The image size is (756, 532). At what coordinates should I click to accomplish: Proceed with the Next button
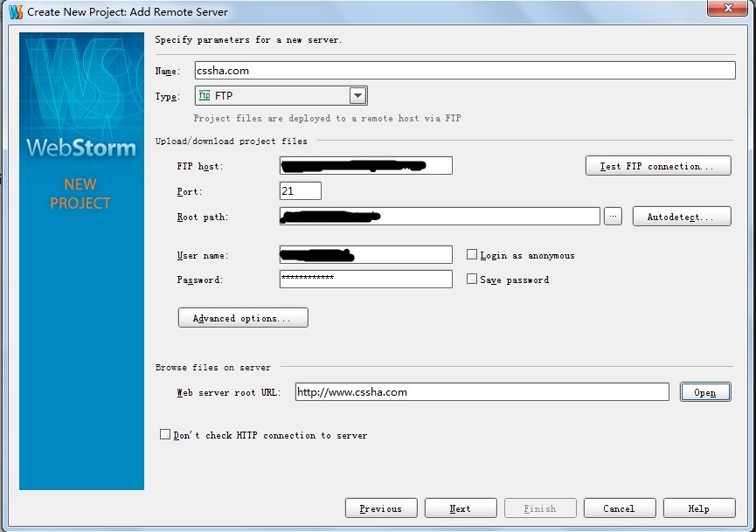click(x=461, y=508)
